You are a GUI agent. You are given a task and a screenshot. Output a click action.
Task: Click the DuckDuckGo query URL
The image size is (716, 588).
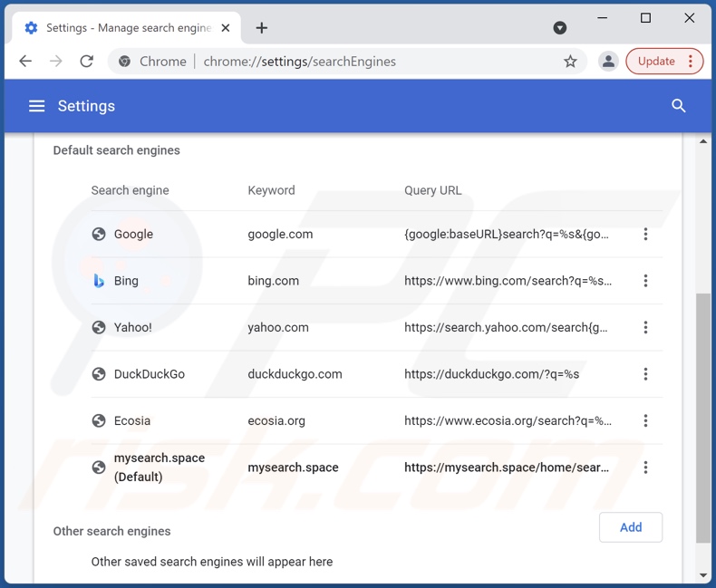pyautogui.click(x=492, y=374)
